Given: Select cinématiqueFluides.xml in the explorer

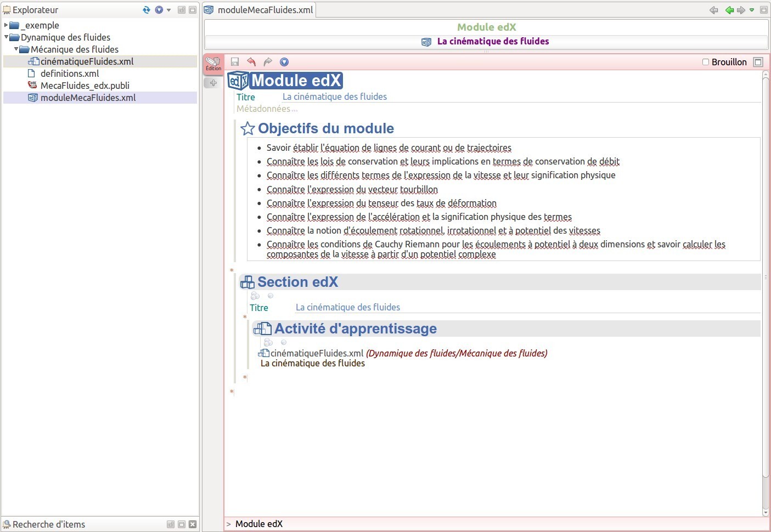Looking at the screenshot, I should tap(100, 61).
